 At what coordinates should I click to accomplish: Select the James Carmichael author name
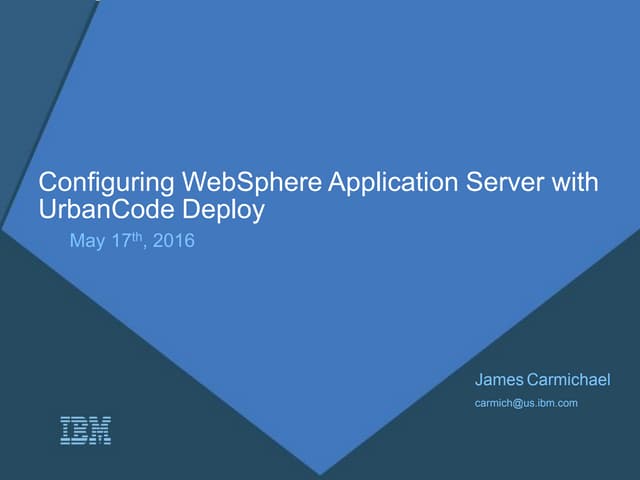[x=542, y=379]
